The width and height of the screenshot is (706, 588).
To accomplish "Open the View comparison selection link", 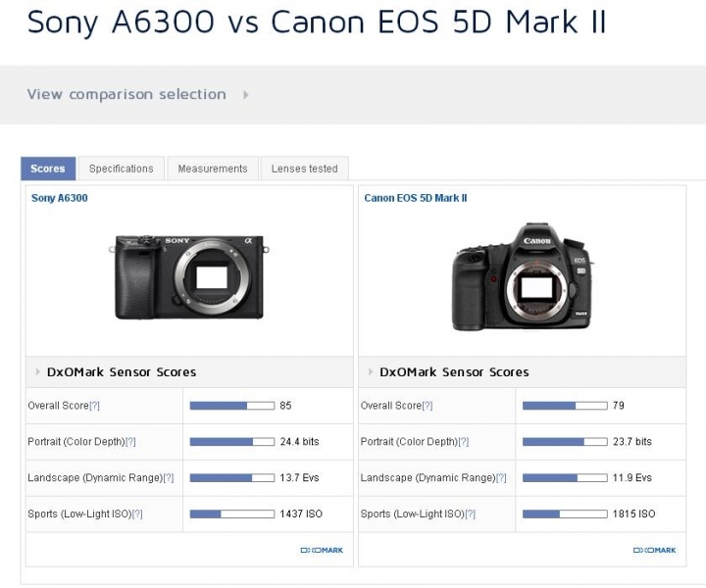I will [x=126, y=94].
